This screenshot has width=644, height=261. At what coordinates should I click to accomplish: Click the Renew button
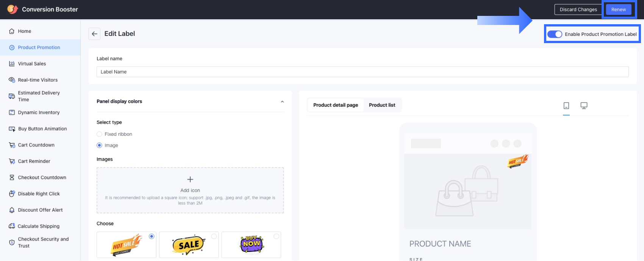point(619,9)
